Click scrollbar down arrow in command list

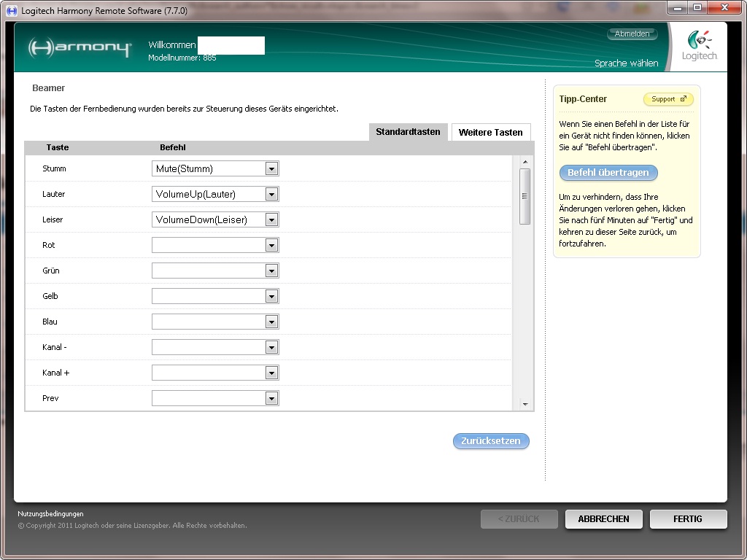(525, 404)
